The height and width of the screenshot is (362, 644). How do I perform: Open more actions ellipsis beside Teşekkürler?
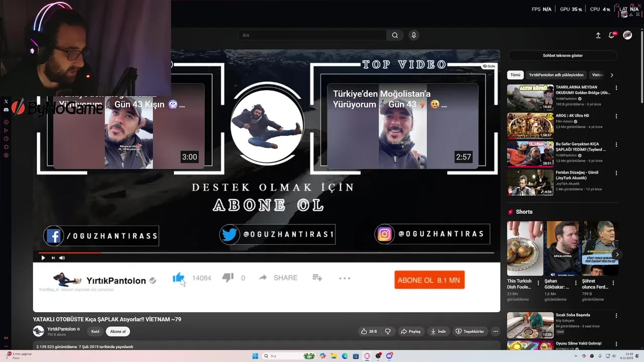pyautogui.click(x=496, y=331)
